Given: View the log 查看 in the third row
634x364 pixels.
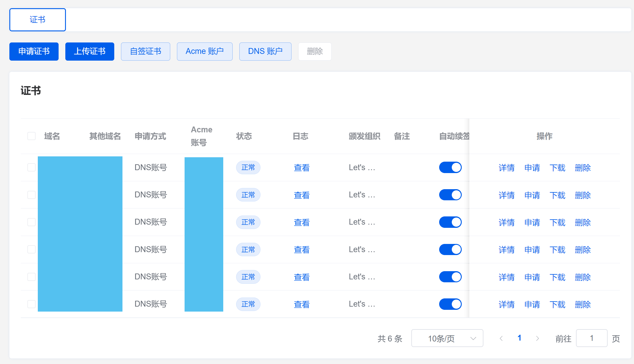Looking at the screenshot, I should 302,222.
